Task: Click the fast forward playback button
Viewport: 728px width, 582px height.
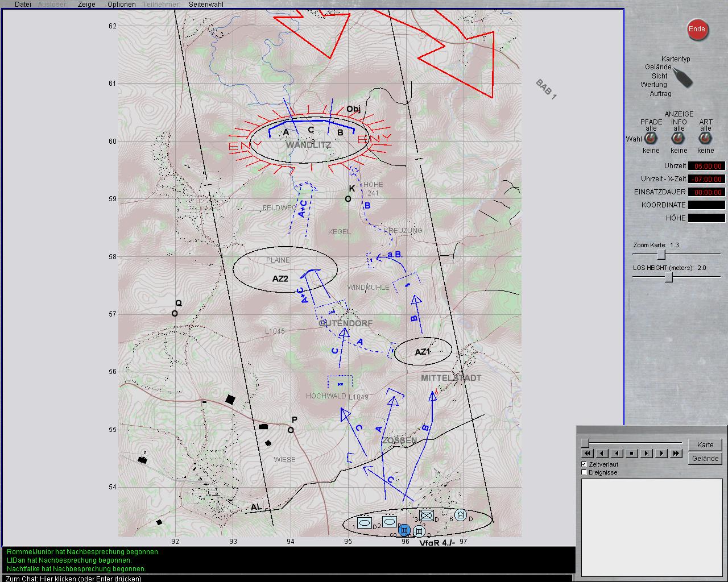Action: click(x=676, y=453)
